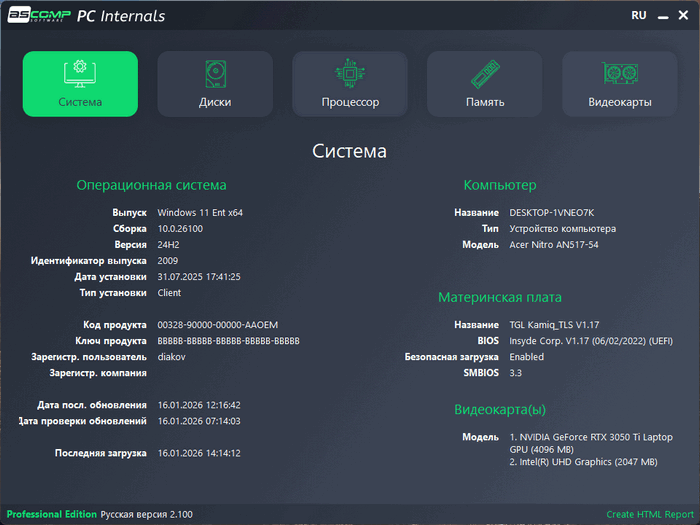Select the Windows 11 Ent x64 value
Image resolution: width=700 pixels, height=525 pixels.
click(x=200, y=212)
